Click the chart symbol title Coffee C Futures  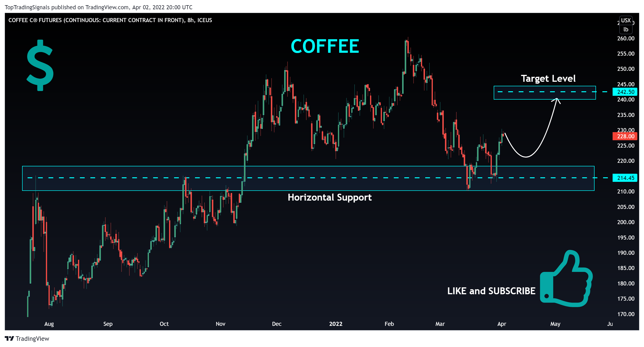click(x=110, y=20)
